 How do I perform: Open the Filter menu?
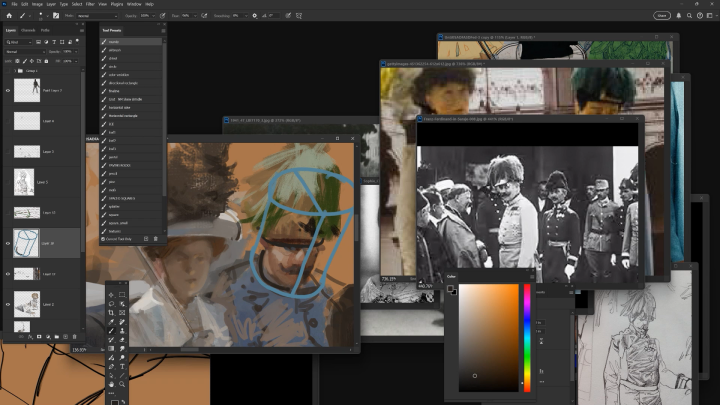coord(90,4)
